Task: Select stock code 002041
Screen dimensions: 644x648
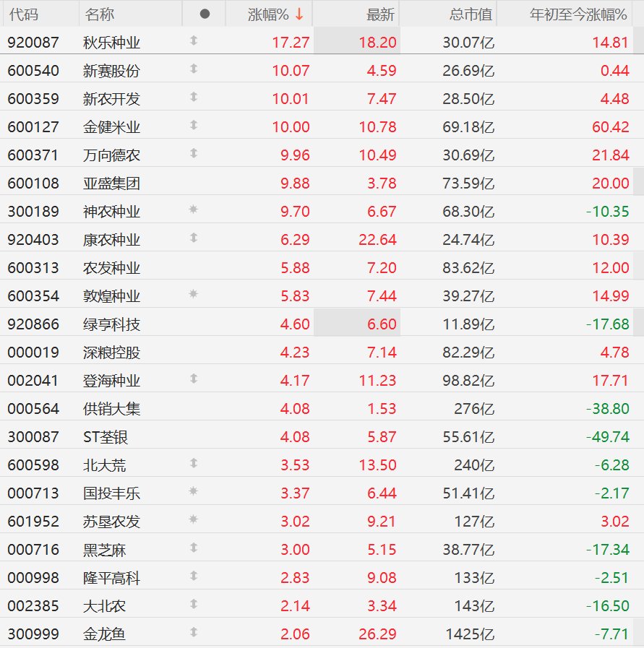Action: (33, 381)
